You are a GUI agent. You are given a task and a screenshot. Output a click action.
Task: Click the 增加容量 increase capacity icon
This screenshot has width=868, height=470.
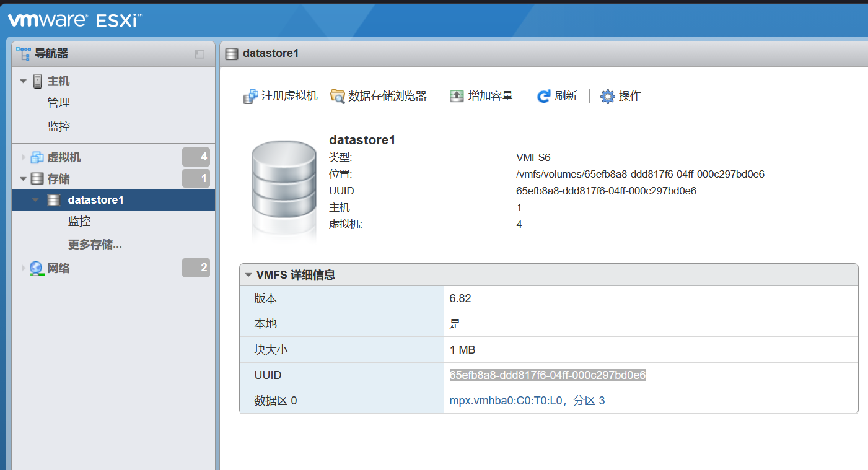point(457,96)
